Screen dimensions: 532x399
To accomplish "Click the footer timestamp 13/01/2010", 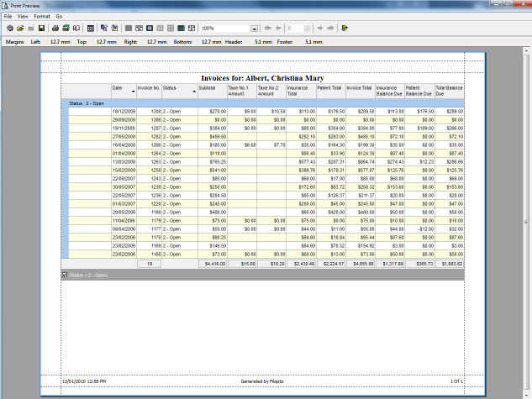I will (x=84, y=381).
